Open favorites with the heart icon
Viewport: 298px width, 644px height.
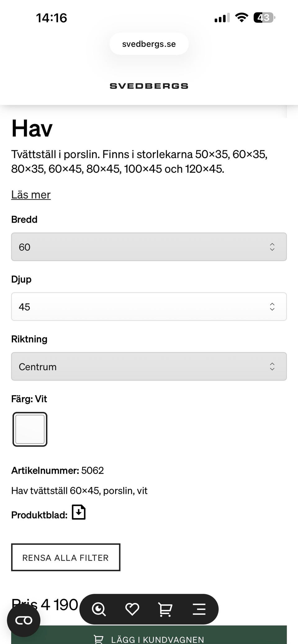pyautogui.click(x=132, y=609)
